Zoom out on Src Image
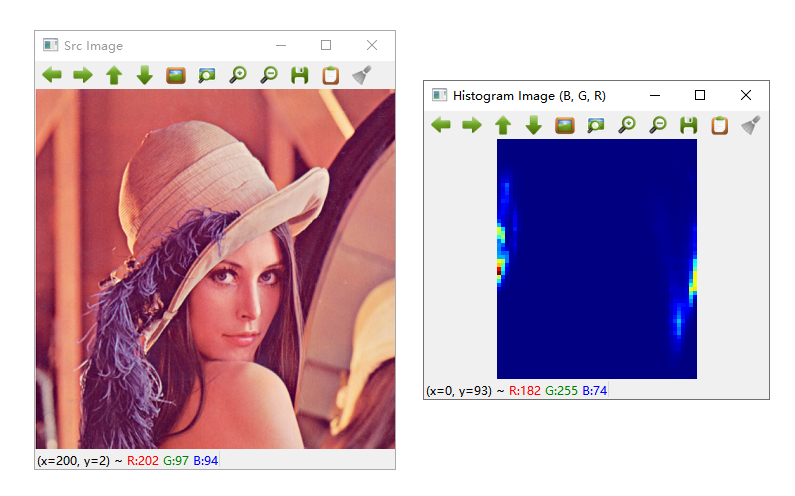Screen dimensions: 795x496 [x=269, y=75]
